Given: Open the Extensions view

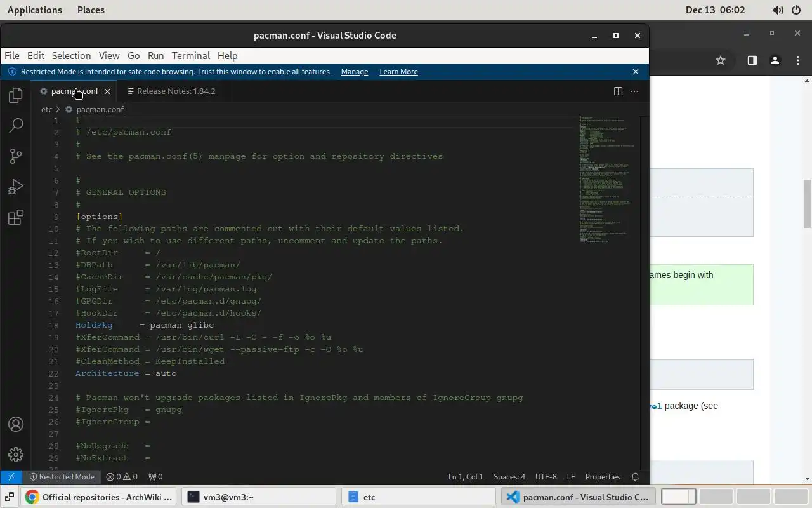Looking at the screenshot, I should coord(16,217).
